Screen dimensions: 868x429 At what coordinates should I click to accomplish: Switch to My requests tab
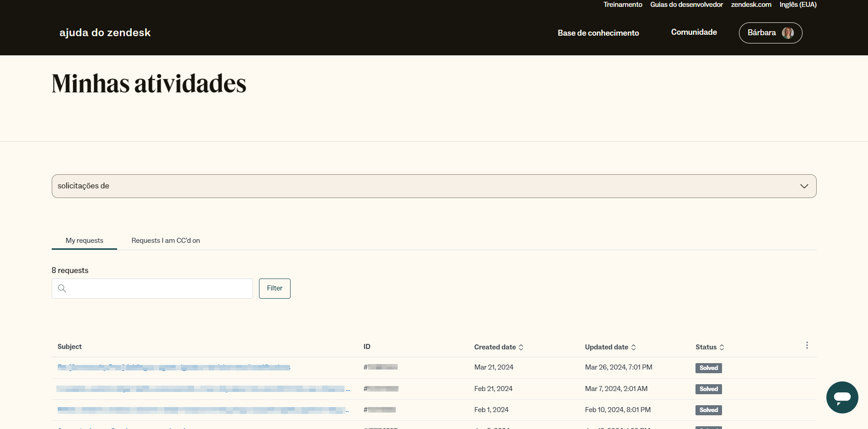point(84,241)
